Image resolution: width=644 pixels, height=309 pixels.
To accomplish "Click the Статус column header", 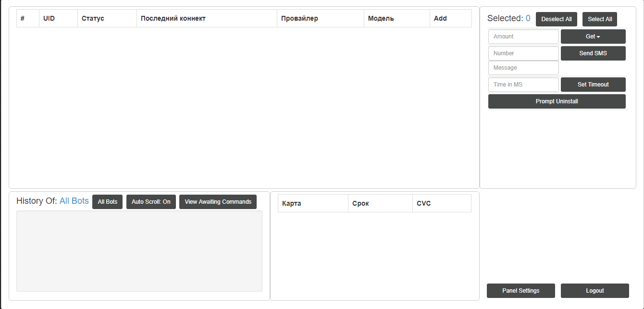I will (x=93, y=18).
